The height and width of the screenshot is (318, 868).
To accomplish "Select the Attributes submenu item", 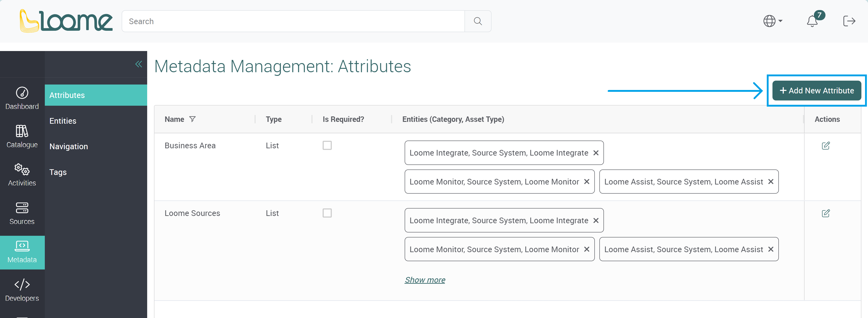I will click(96, 95).
